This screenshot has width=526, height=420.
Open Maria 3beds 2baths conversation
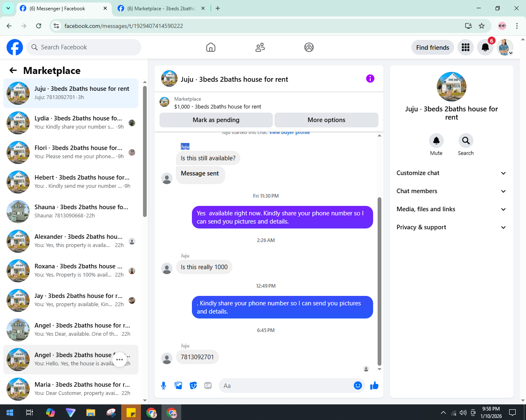(71, 389)
